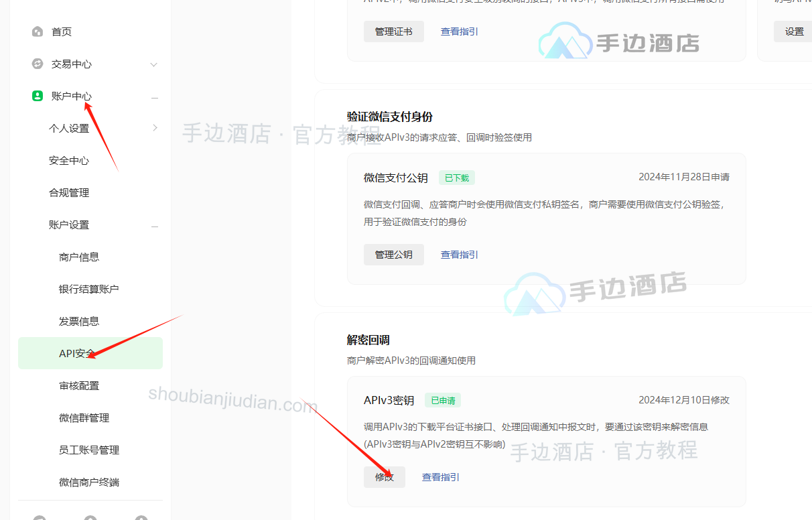This screenshot has height=520, width=812.
Task: Click the 解密回调 section heading
Action: click(368, 340)
